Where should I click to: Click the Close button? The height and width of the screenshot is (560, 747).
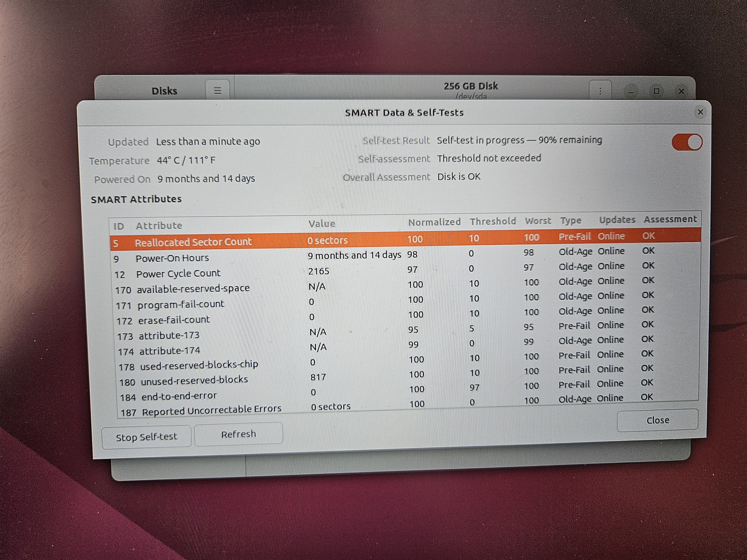pyautogui.click(x=658, y=420)
